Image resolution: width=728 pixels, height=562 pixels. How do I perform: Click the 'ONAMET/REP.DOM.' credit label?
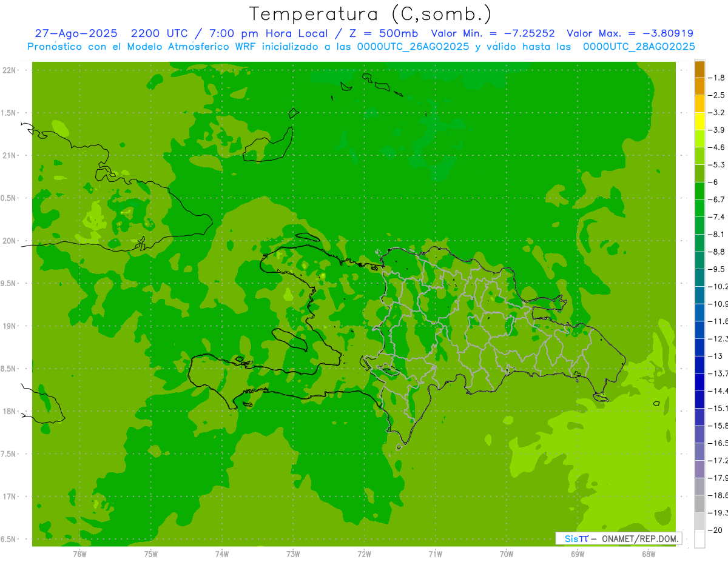[639, 538]
